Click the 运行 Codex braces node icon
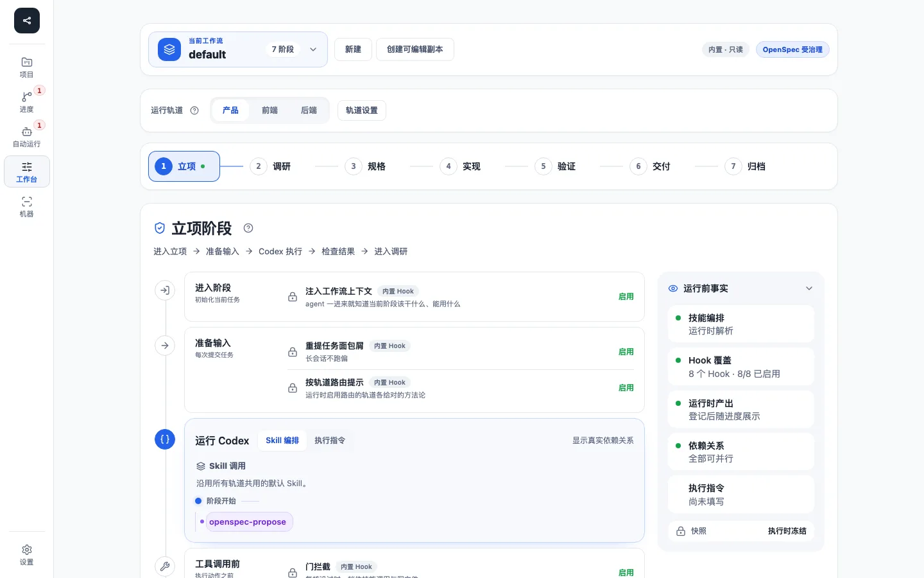Screen dimensions: 924x578 pos(165,439)
